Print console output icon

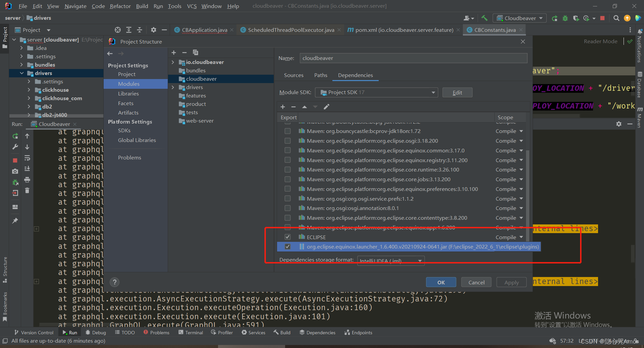27,180
